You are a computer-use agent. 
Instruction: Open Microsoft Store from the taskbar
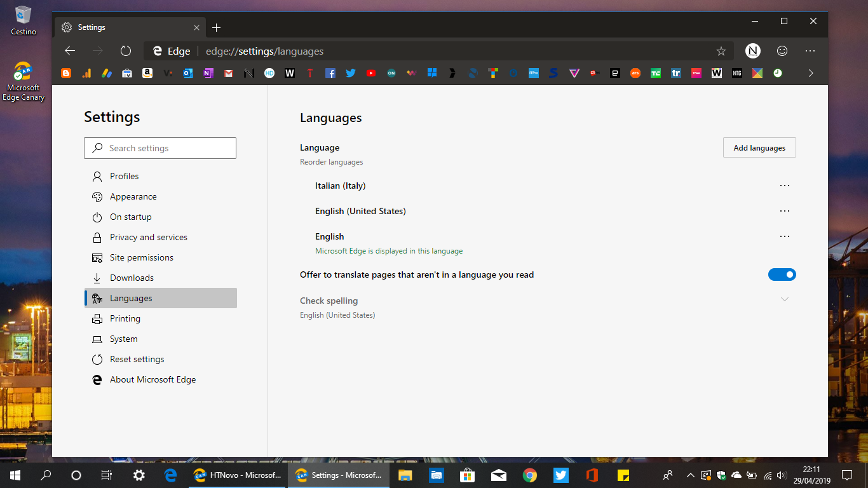467,475
